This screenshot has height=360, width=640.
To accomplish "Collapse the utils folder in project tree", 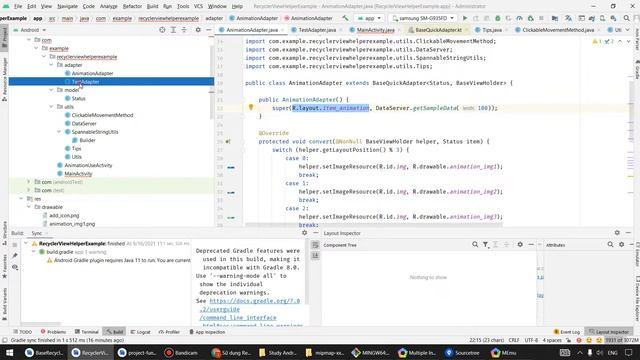I will 51,107.
